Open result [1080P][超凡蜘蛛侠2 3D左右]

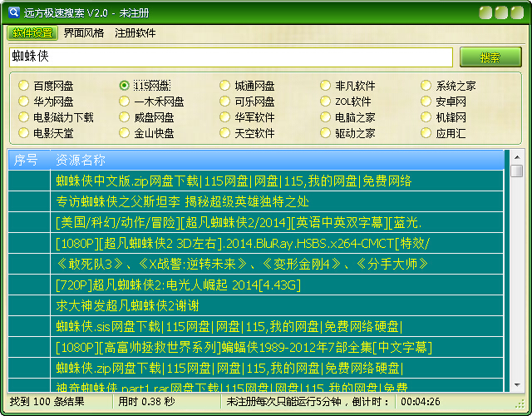255,243
